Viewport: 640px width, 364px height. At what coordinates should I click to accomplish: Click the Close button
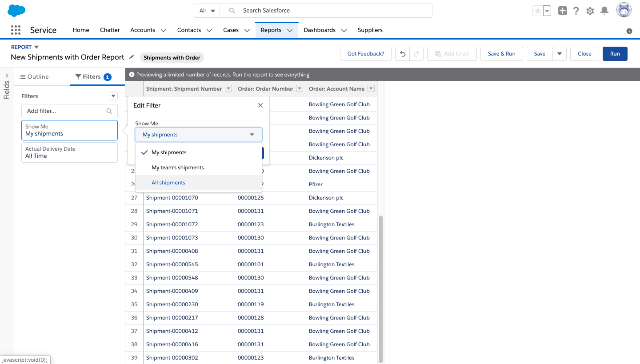coord(584,54)
